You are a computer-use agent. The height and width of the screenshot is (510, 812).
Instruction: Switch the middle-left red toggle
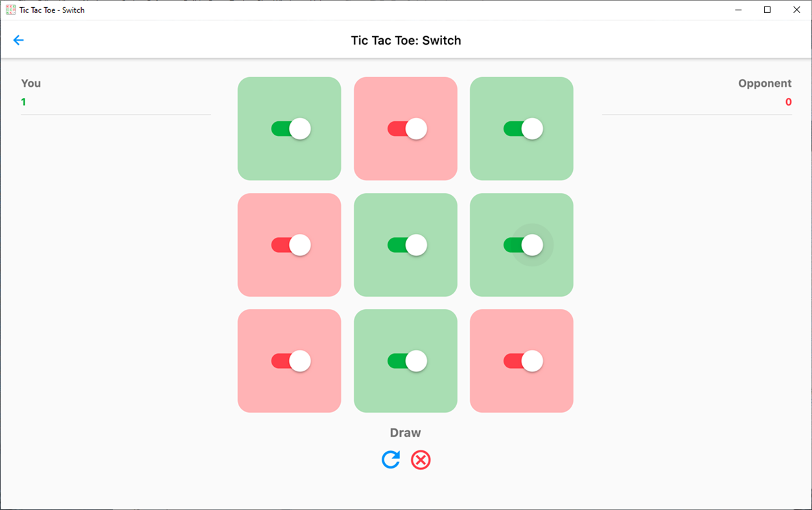click(289, 245)
